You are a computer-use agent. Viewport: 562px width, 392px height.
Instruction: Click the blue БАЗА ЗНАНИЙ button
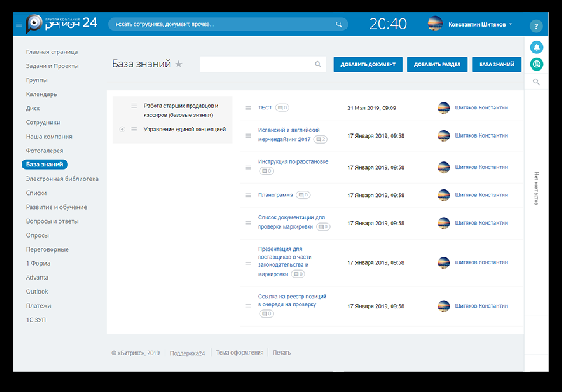(496, 65)
